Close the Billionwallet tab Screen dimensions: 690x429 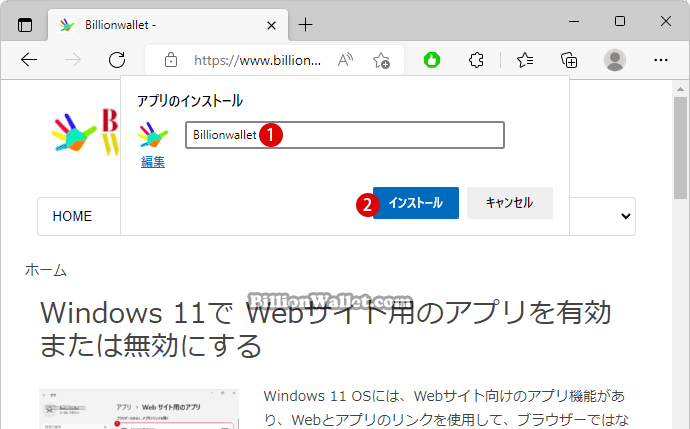[x=272, y=26]
